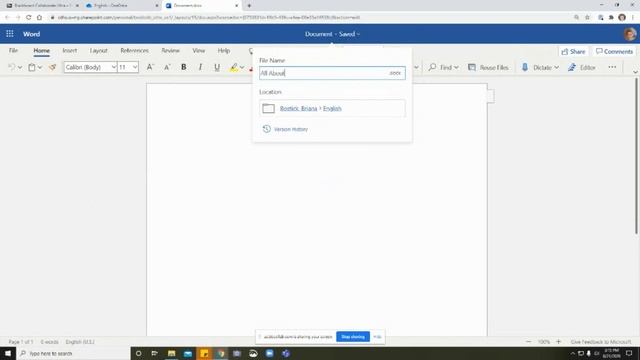Viewport: 640px width, 360px height.
Task: Expand the font size dropdown
Action: coord(135,67)
